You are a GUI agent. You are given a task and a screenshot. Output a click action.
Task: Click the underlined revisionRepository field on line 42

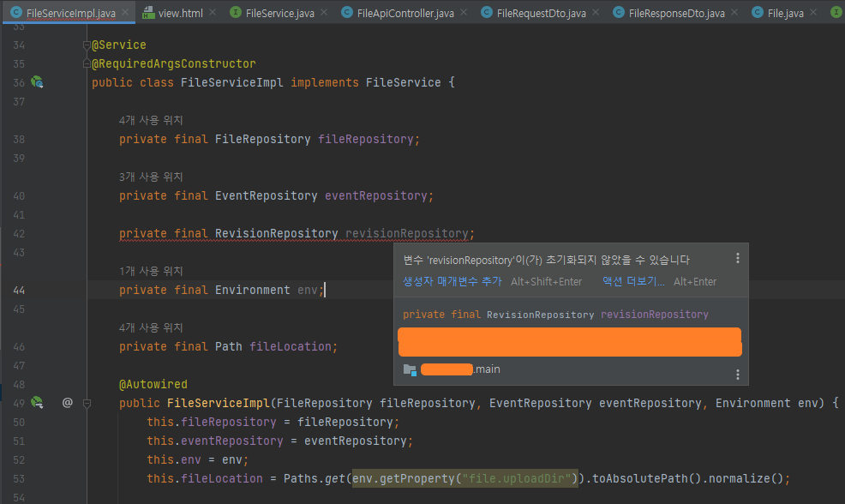(x=407, y=233)
